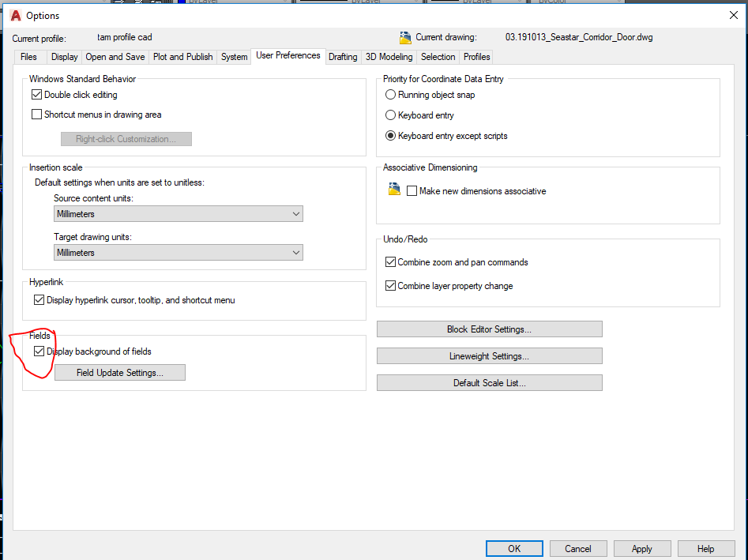
Task: Choose the Keyboard entry radio option
Action: [390, 115]
